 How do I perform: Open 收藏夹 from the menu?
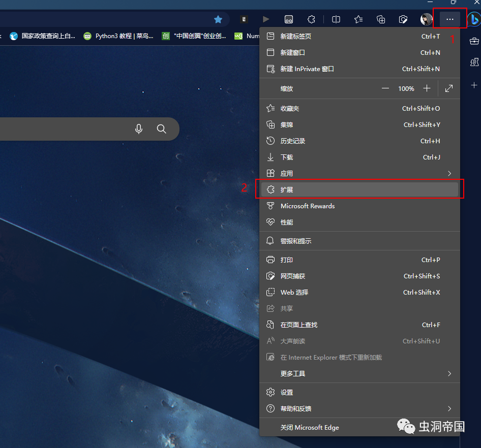coord(359,109)
